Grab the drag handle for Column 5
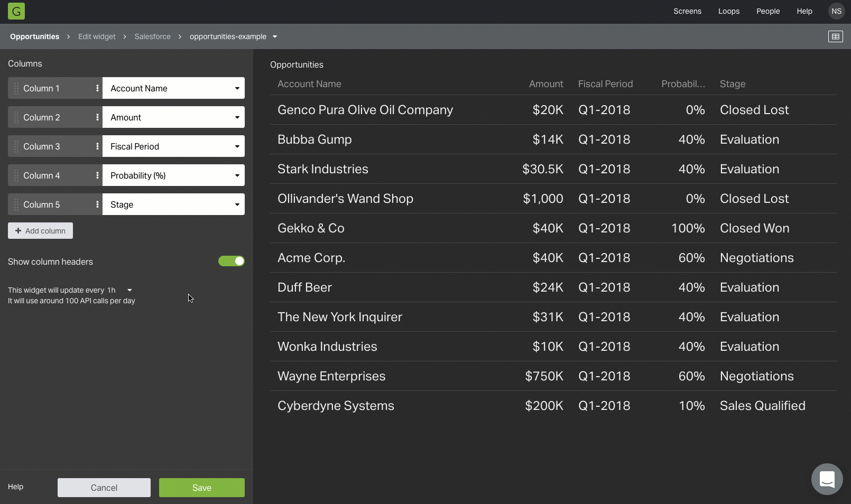Image resolution: width=851 pixels, height=504 pixels. 16,204
